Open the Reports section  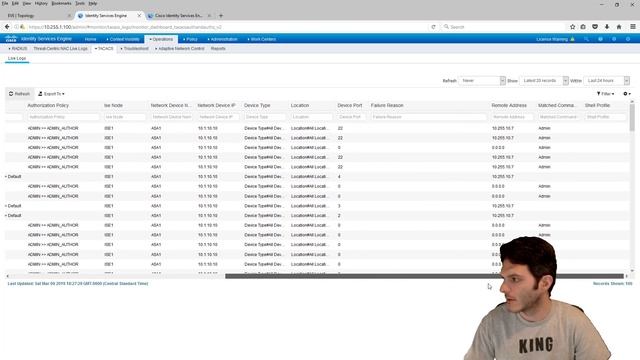(x=218, y=49)
